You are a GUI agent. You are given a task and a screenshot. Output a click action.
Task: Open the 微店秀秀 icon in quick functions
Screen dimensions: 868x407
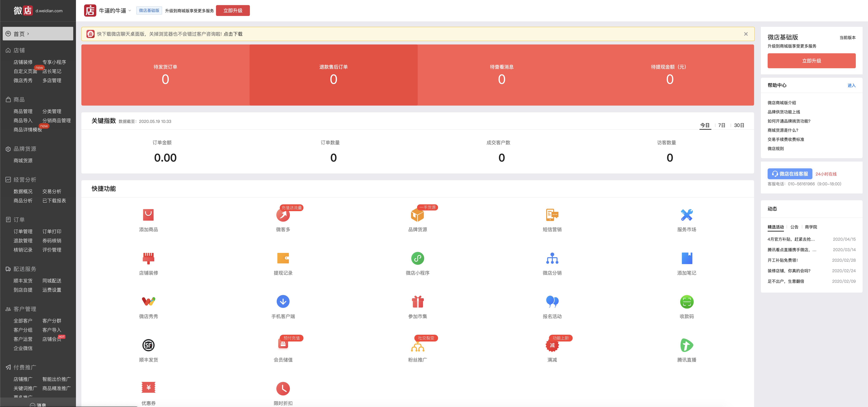148,301
